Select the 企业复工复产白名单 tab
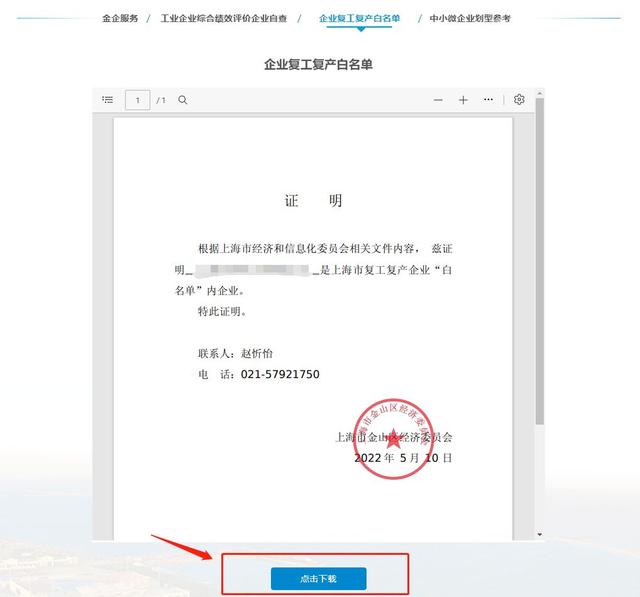 point(359,18)
